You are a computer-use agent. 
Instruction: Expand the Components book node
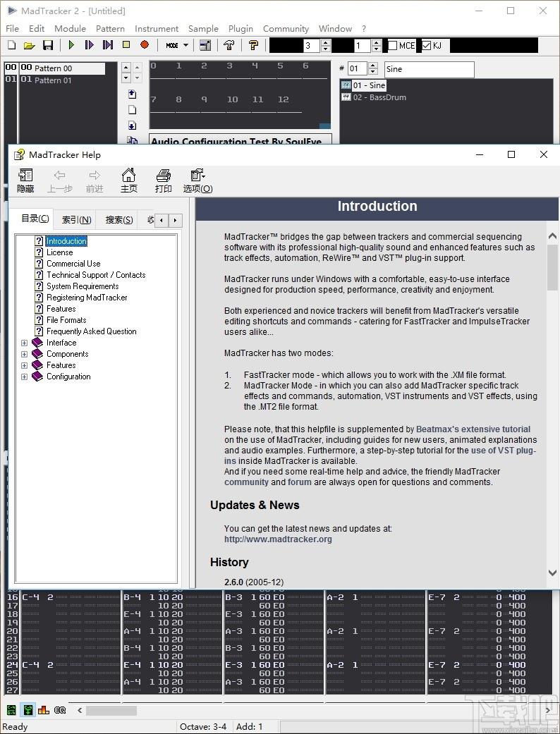pos(25,354)
